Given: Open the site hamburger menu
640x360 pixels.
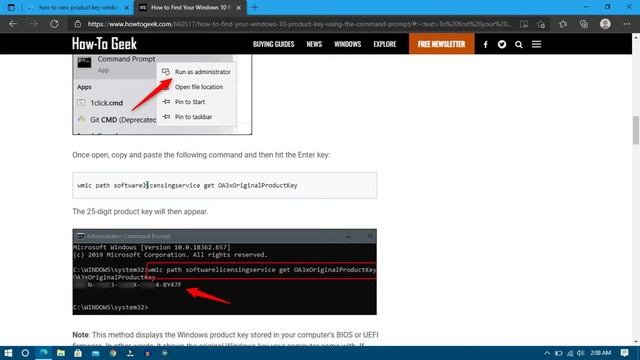Looking at the screenshot, I should pyautogui.click(x=536, y=44).
